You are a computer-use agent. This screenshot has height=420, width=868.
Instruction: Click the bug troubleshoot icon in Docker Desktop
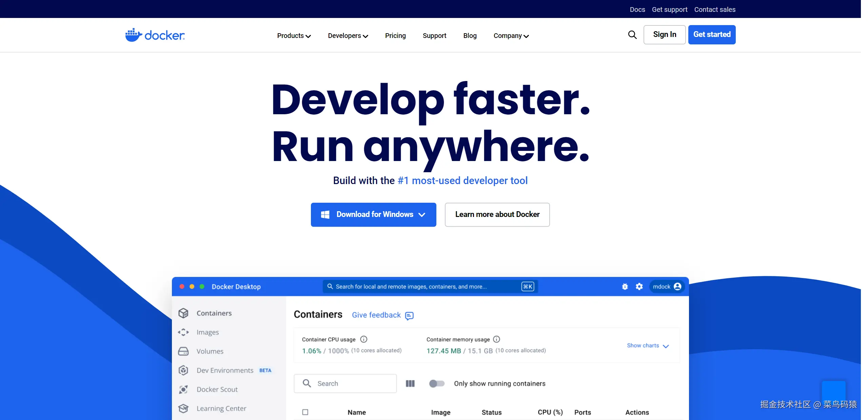coord(625,287)
